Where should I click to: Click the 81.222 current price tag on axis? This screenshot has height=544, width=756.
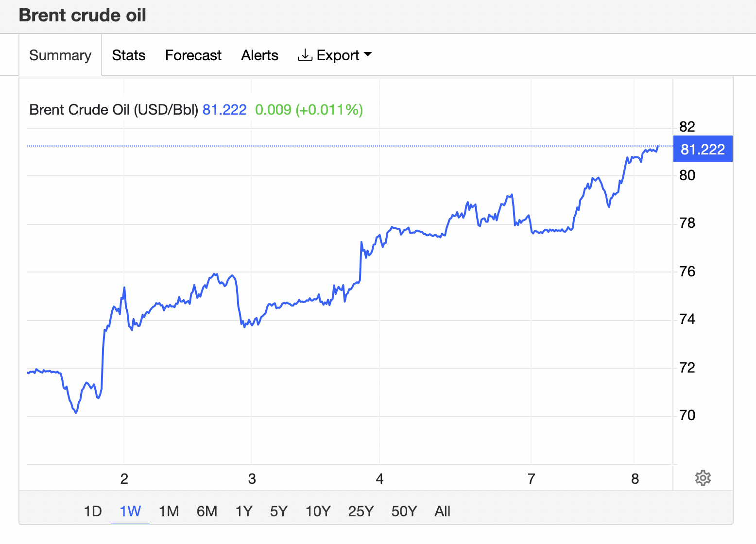[x=703, y=149]
